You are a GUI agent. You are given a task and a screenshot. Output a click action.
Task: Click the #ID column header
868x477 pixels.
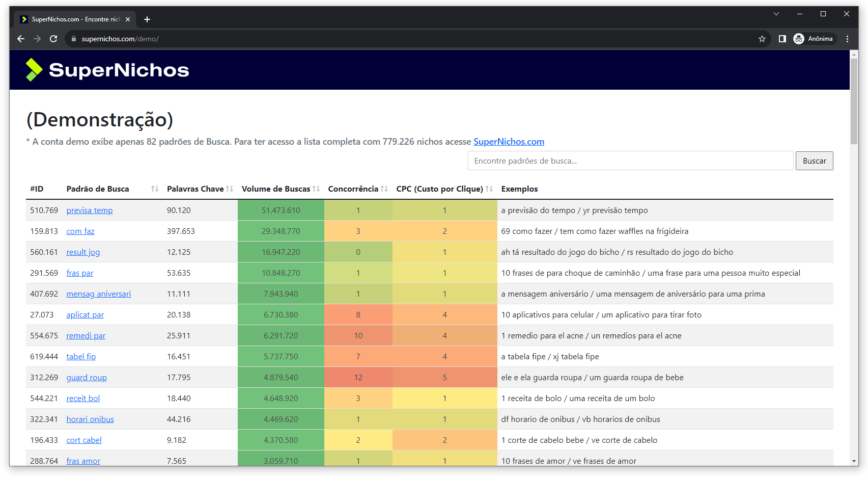[37, 189]
